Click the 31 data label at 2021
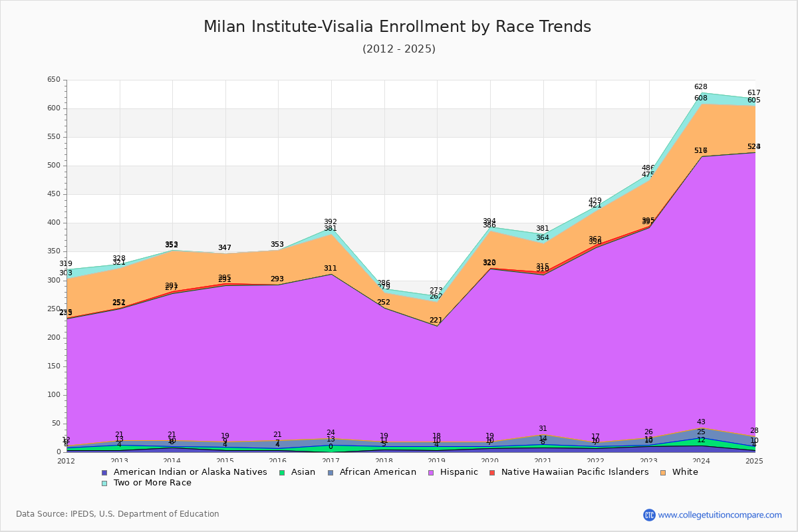798x532 pixels. [x=543, y=429]
